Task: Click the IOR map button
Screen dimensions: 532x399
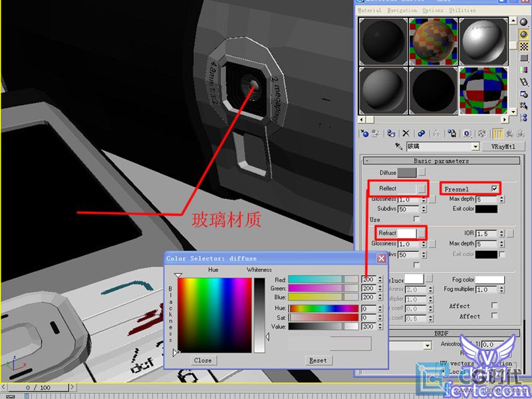Action: (x=510, y=233)
